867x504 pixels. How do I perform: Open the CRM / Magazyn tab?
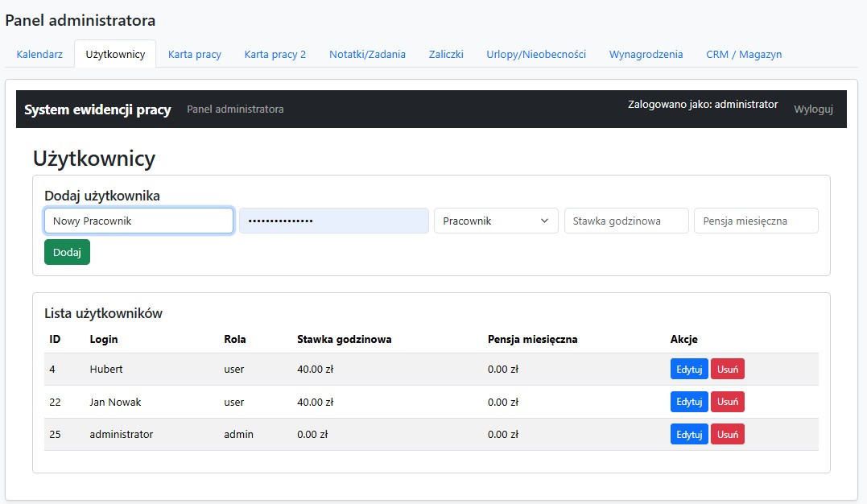[743, 54]
